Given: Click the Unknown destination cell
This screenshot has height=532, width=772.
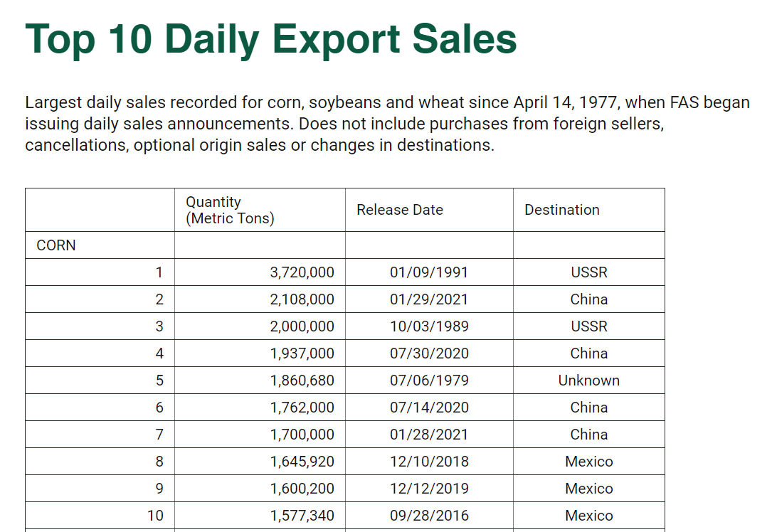Looking at the screenshot, I should pos(588,381).
